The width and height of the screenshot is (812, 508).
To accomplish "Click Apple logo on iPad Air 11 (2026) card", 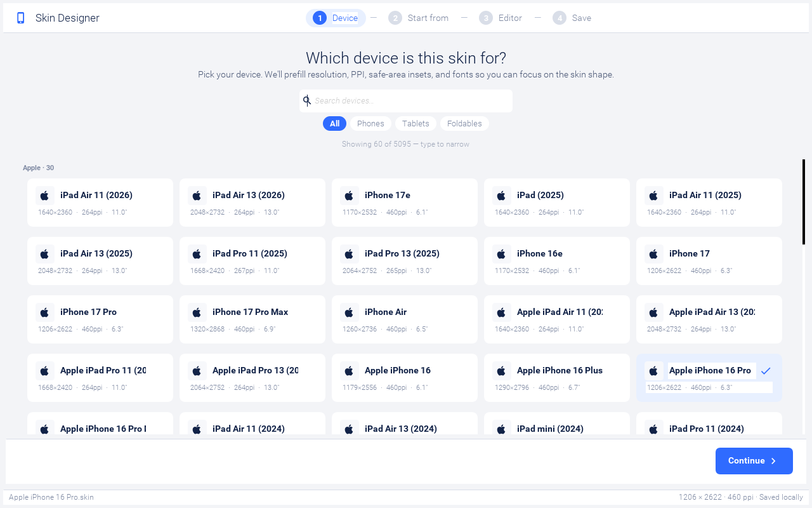I will click(x=44, y=196).
